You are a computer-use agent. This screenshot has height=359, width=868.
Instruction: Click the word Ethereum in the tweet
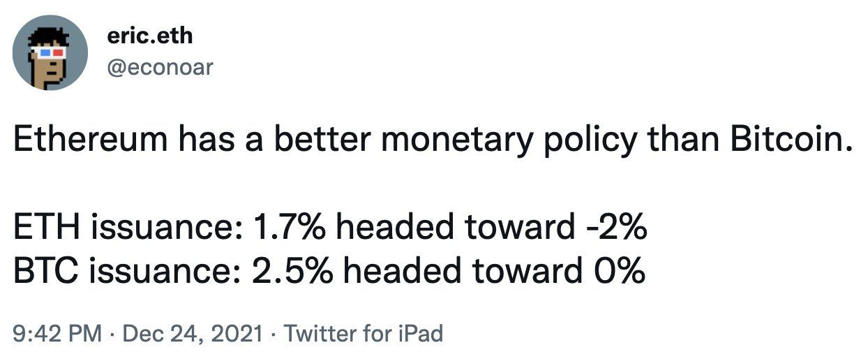[x=91, y=142]
